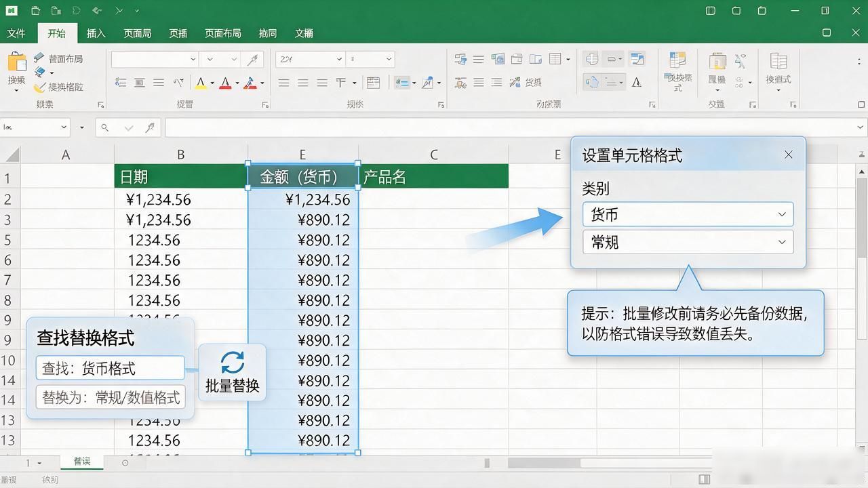Viewport: 868px width, 488px height.
Task: Switch to the 页面布局 ribbon tab
Action: tap(223, 33)
